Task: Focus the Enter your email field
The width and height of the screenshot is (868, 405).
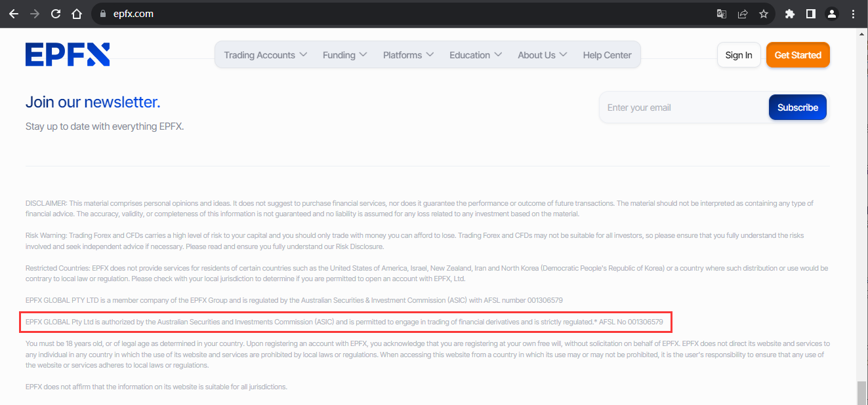Action: click(x=684, y=107)
